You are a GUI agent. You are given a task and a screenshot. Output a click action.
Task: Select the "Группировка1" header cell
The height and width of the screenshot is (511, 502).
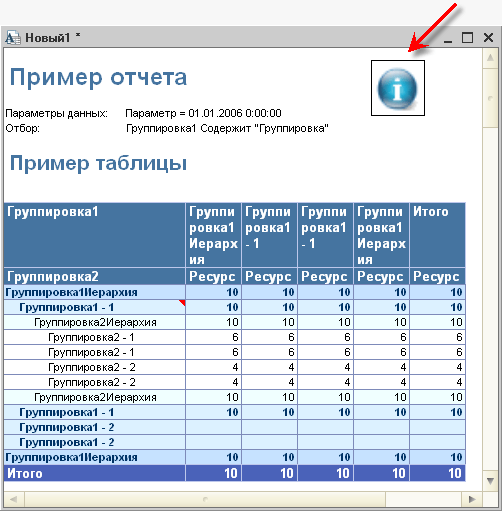click(x=95, y=235)
